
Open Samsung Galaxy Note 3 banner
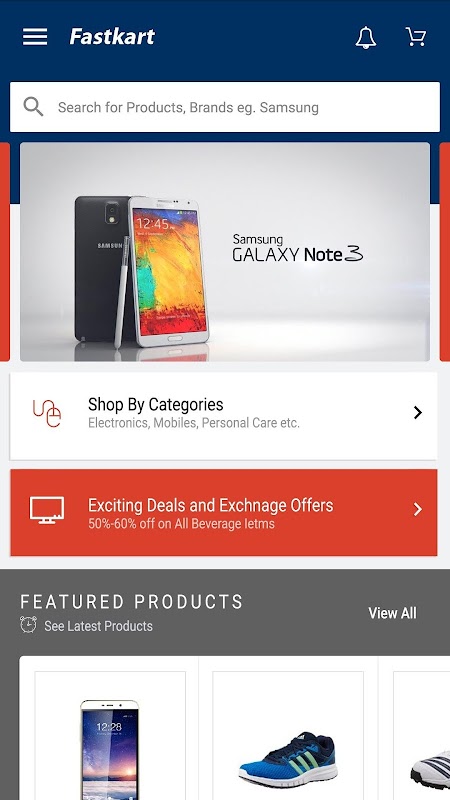point(224,252)
